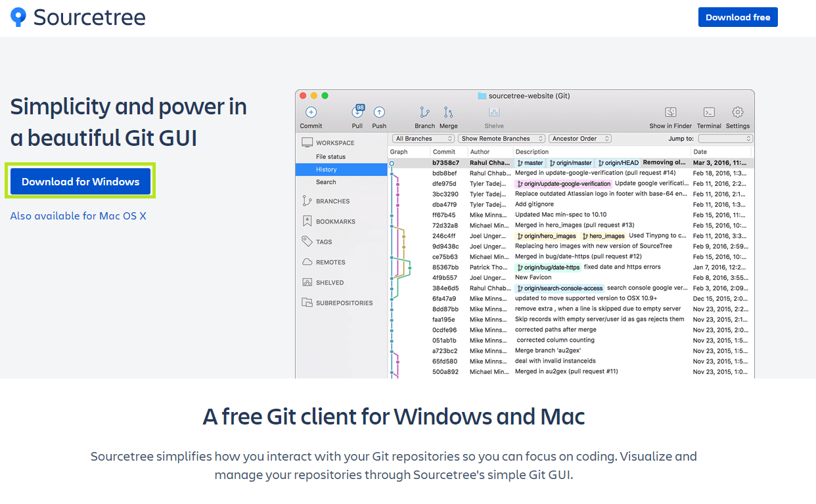This screenshot has width=816, height=504.
Task: Click the Subrepositories folder icon
Action: (307, 303)
